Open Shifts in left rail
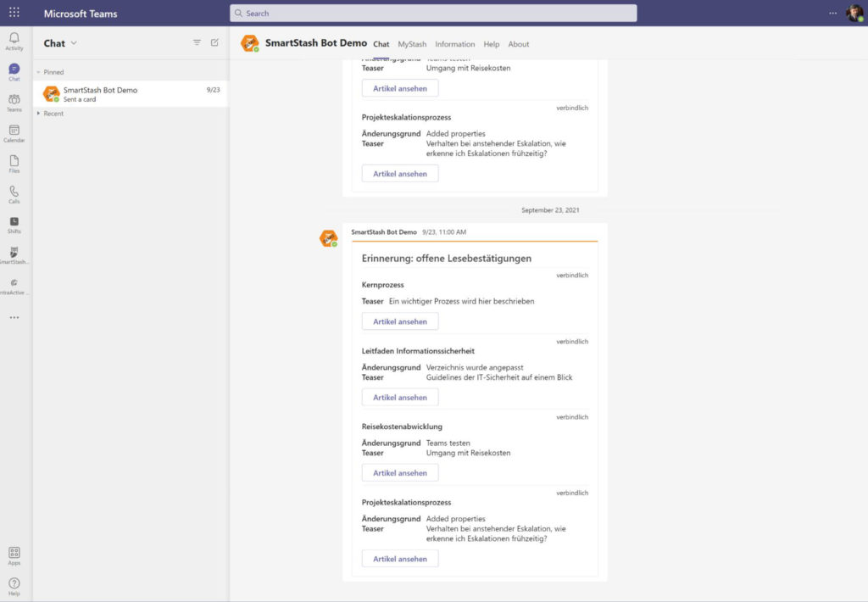The height and width of the screenshot is (602, 868). pyautogui.click(x=14, y=225)
